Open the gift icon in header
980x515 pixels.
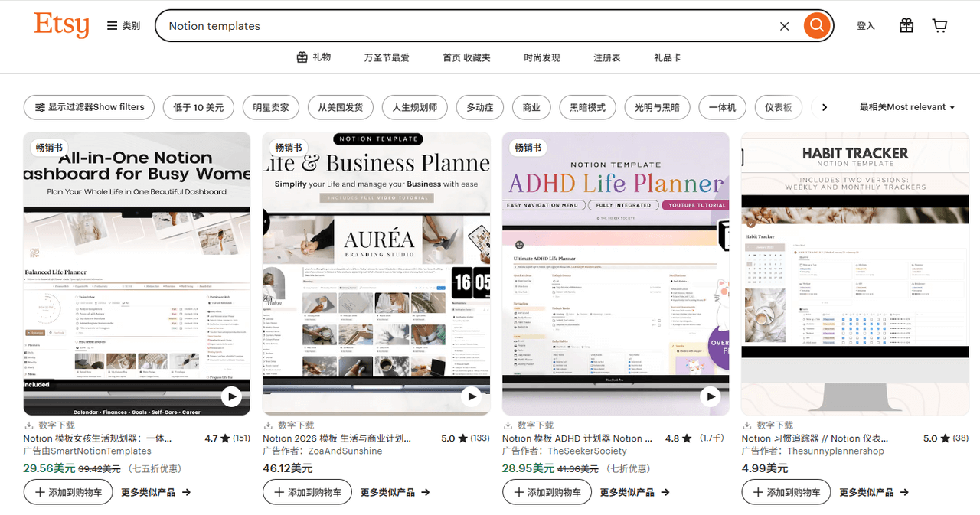pyautogui.click(x=906, y=26)
